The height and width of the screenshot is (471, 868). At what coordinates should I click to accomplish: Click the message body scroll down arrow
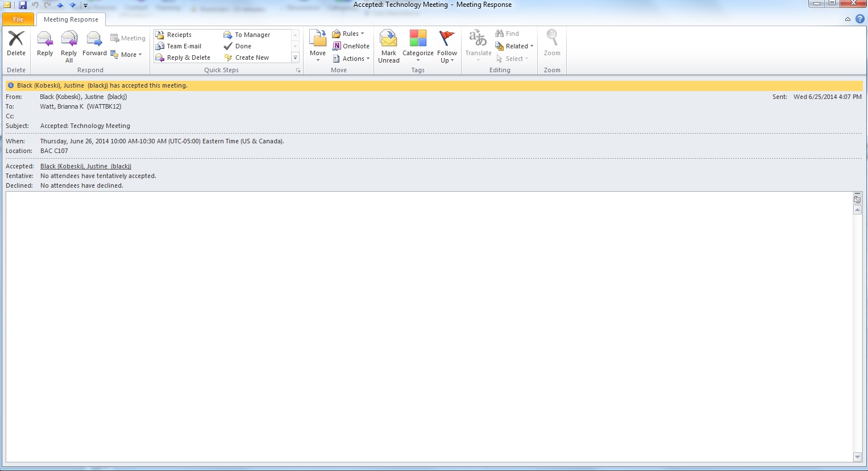858,457
